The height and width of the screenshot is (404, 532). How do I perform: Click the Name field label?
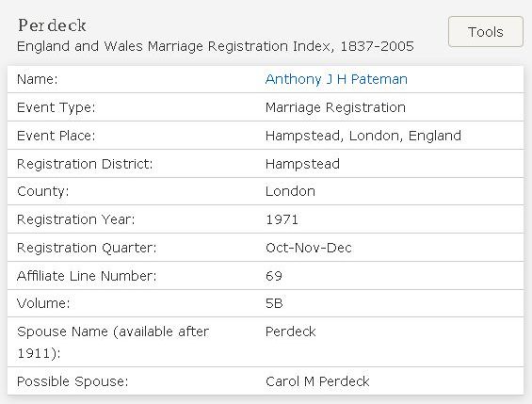(38, 79)
